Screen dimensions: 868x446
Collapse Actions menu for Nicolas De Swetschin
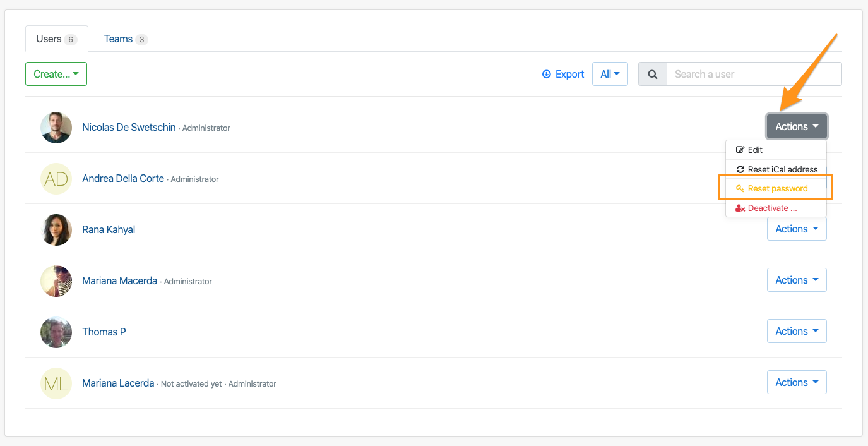(796, 126)
